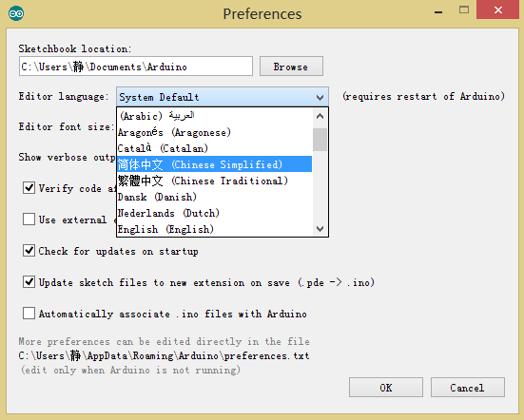Click the Cancel button
Viewport: 524px width, 420px height.
pyautogui.click(x=468, y=388)
